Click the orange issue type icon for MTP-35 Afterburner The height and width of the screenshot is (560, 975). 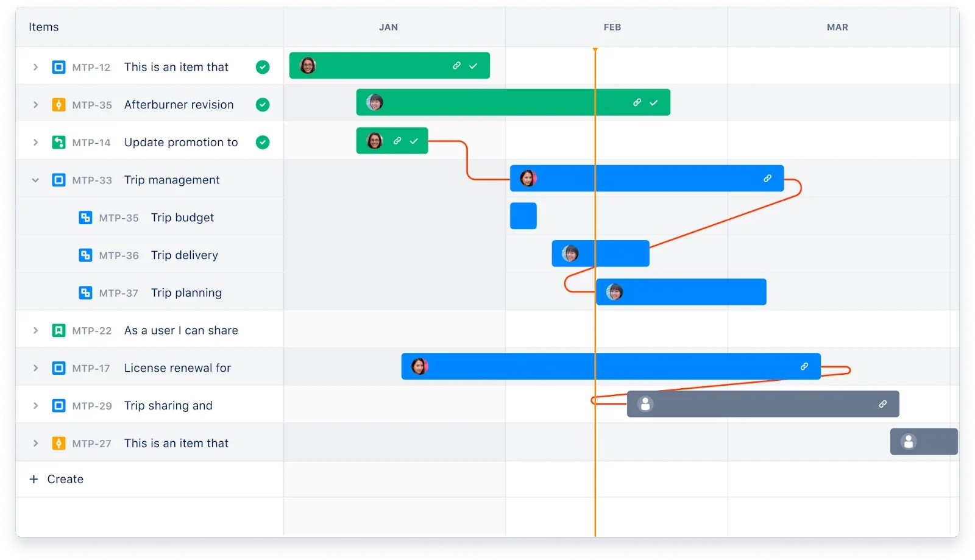58,105
